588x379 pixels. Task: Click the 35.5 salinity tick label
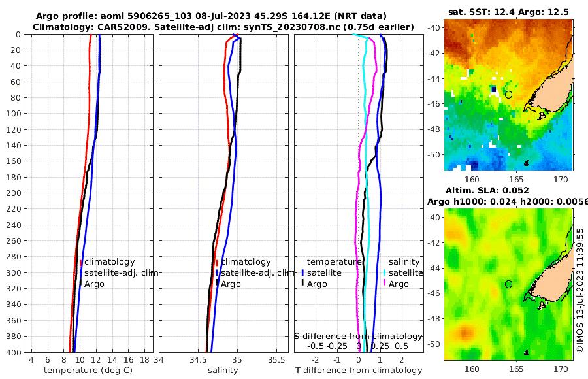tap(276, 360)
